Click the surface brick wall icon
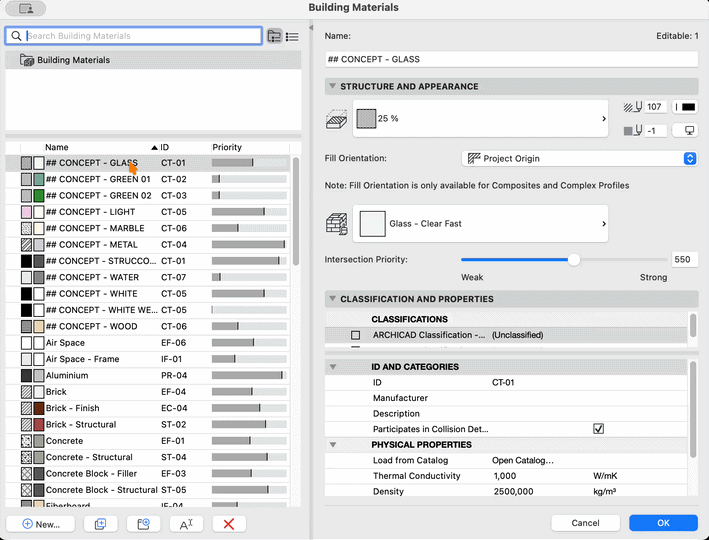The height and width of the screenshot is (540, 709). click(336, 223)
